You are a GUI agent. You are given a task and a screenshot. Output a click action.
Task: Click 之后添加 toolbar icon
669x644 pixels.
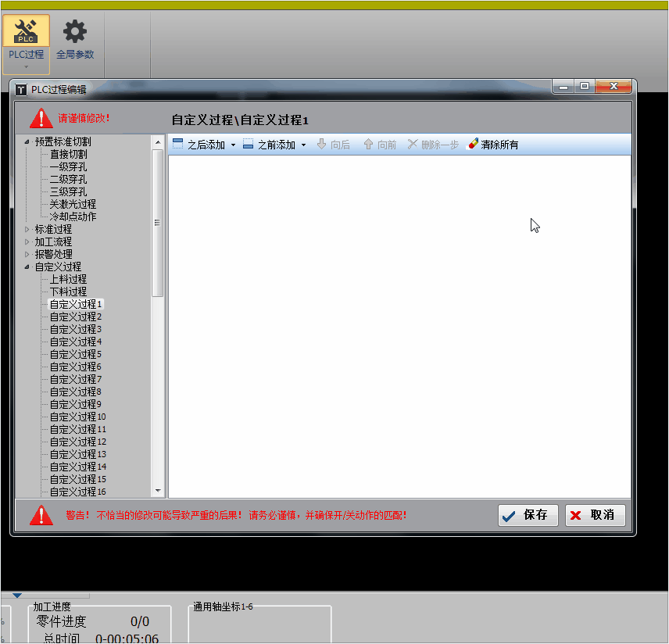(177, 145)
